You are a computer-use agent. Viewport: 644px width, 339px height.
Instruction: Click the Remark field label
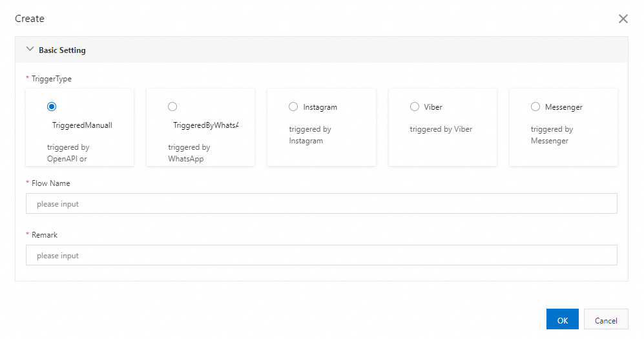click(x=45, y=235)
